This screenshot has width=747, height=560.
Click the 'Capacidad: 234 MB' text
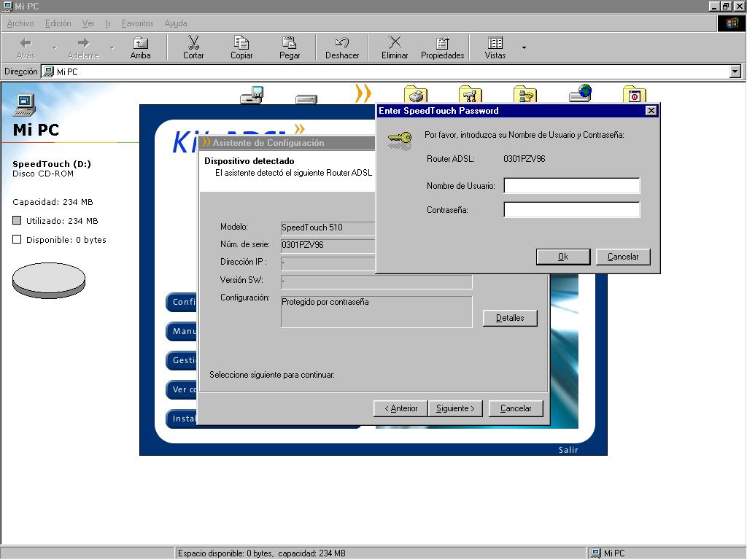tap(53, 202)
